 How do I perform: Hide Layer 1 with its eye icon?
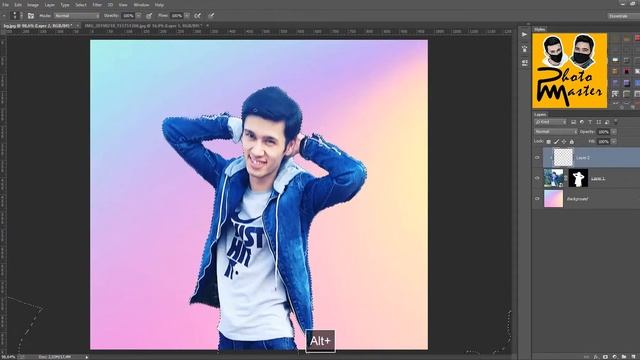[x=537, y=178]
